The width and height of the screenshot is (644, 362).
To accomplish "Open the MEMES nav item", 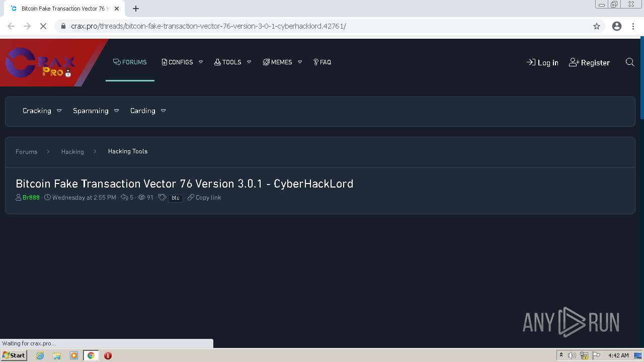I will tap(277, 62).
